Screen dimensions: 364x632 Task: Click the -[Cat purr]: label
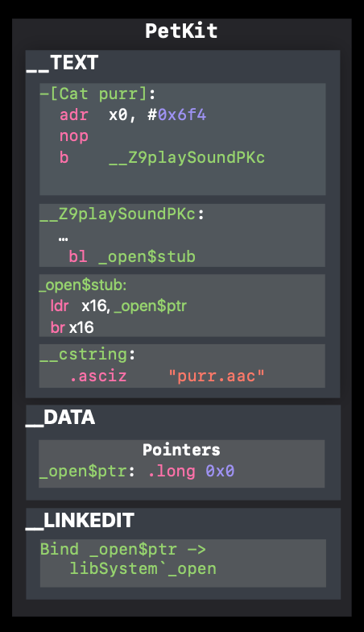coord(97,94)
